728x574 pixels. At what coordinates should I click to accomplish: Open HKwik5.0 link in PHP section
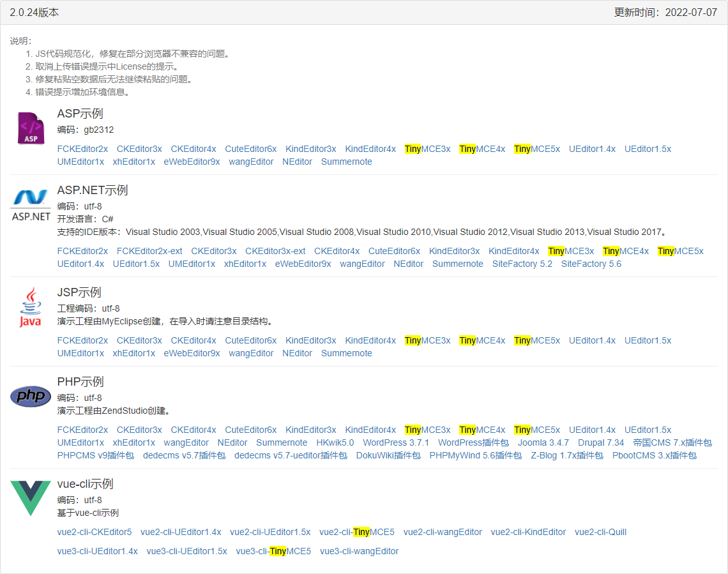(335, 442)
